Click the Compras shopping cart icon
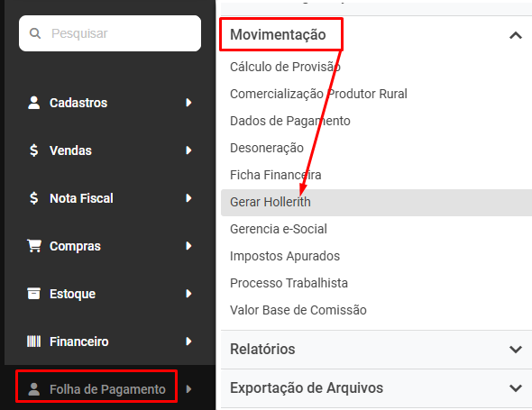Screen dimensions: 532x410 point(34,246)
